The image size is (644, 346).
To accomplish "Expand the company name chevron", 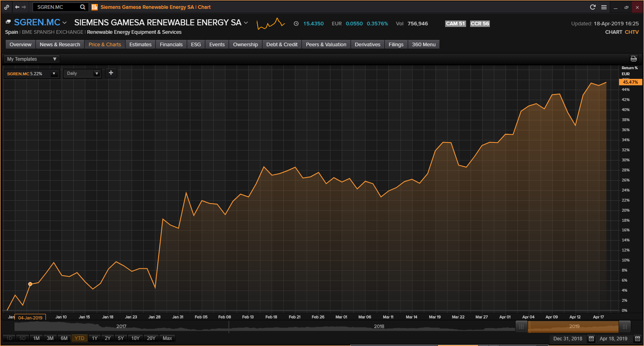I will pos(246,23).
